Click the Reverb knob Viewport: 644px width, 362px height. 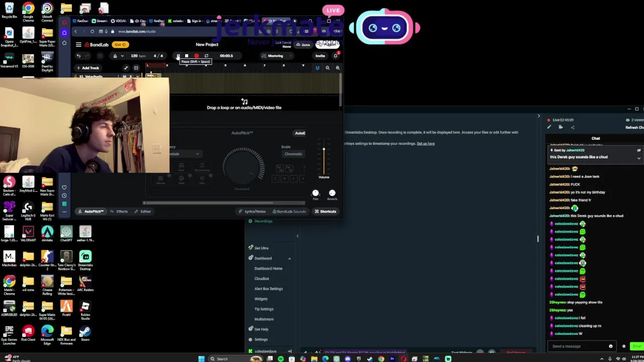(332, 193)
